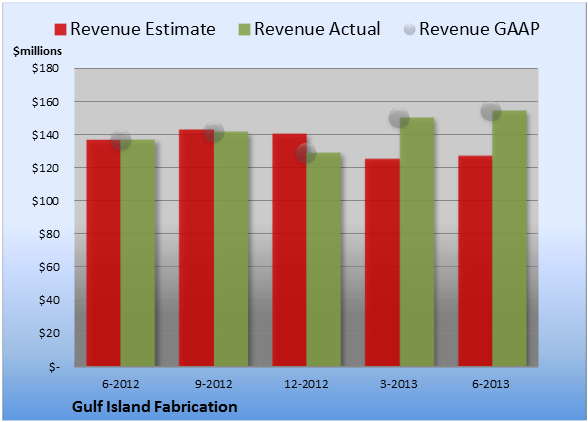Click the '$millions' axis unit label
The width and height of the screenshot is (588, 422).
[37, 51]
